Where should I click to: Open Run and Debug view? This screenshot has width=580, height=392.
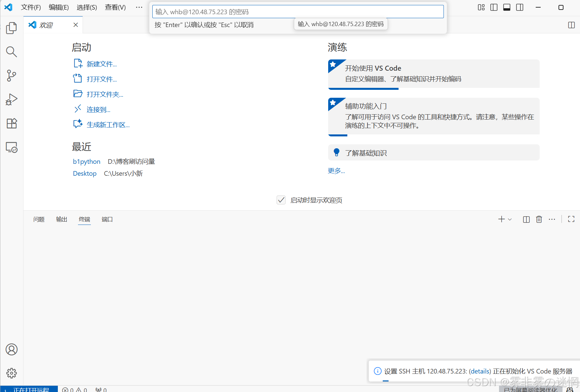pyautogui.click(x=12, y=99)
